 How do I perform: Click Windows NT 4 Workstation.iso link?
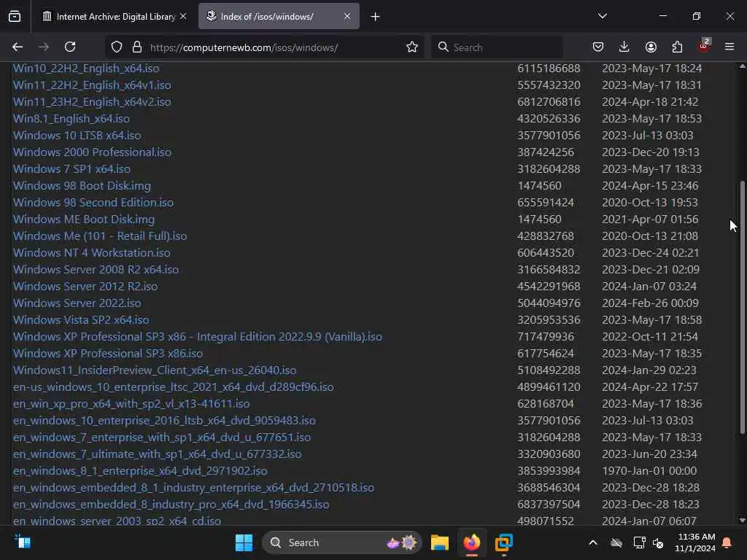click(91, 252)
